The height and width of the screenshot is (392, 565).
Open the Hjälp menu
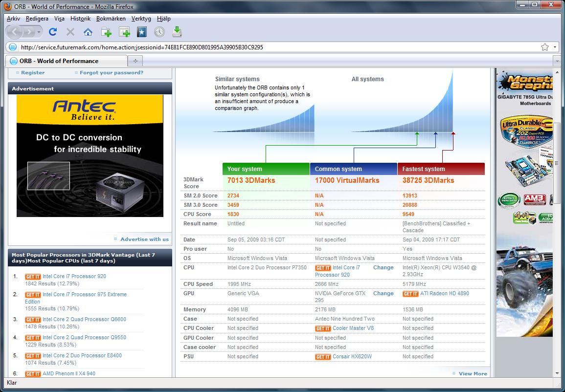(x=164, y=19)
